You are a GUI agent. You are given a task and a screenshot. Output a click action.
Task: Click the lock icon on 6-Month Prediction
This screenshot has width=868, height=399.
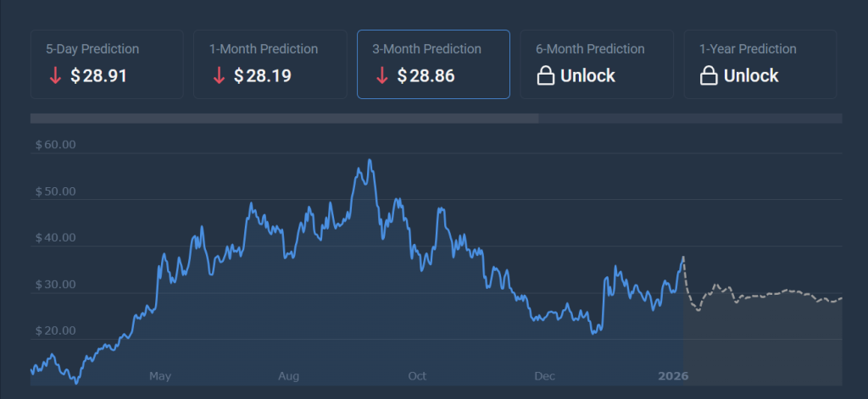547,76
